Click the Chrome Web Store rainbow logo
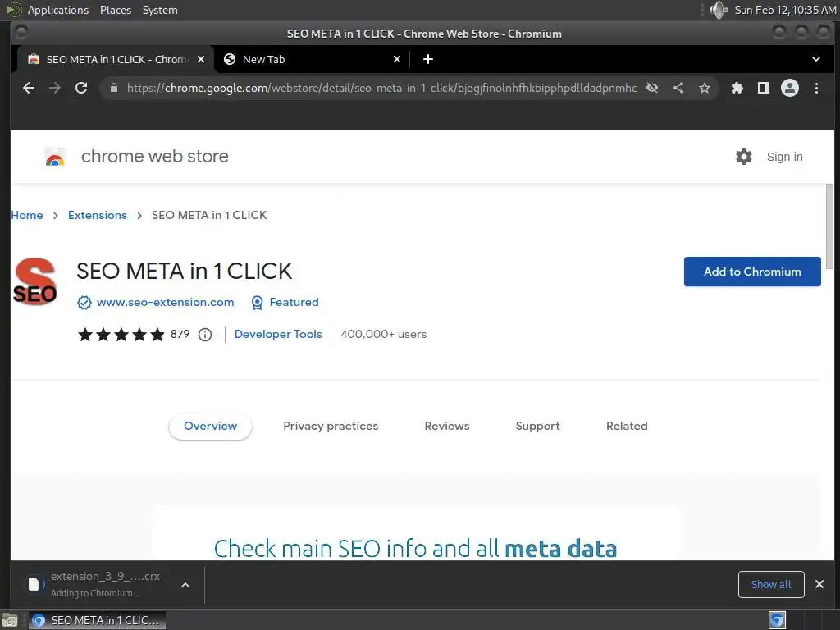This screenshot has width=840, height=630. [x=55, y=157]
